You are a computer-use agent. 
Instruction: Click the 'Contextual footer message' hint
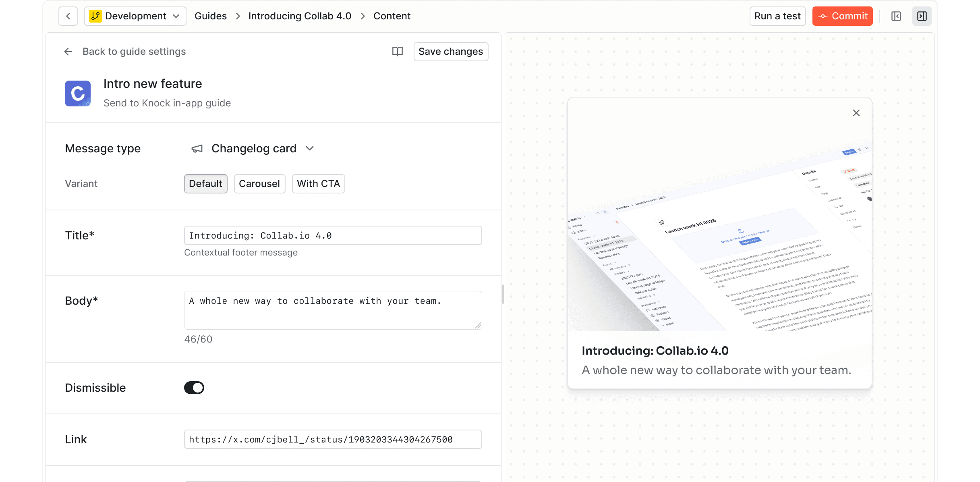pyautogui.click(x=241, y=253)
